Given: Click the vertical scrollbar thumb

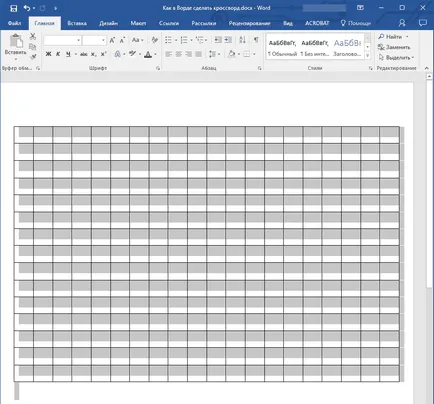Looking at the screenshot, I should (429, 184).
